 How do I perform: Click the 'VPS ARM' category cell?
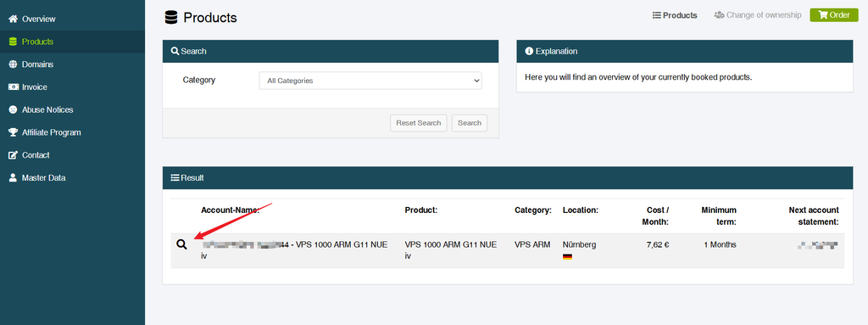pos(532,244)
